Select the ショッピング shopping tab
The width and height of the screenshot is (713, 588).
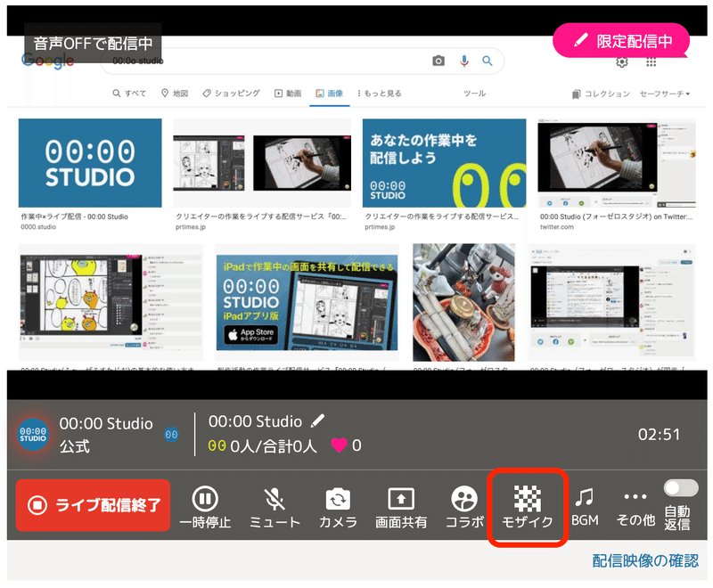click(x=232, y=94)
